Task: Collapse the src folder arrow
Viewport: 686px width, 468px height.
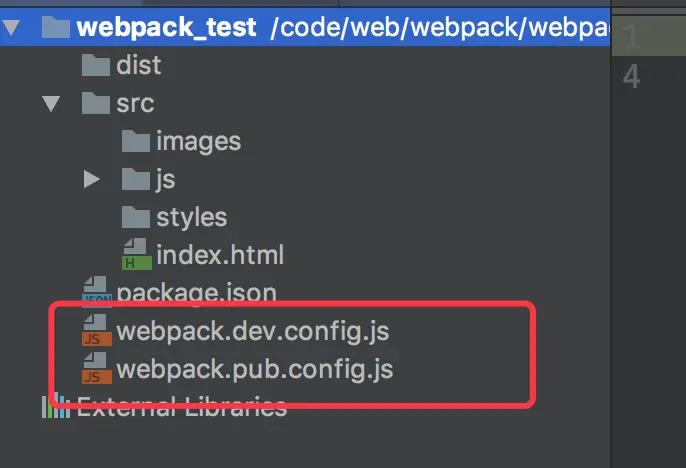Action: click(51, 104)
